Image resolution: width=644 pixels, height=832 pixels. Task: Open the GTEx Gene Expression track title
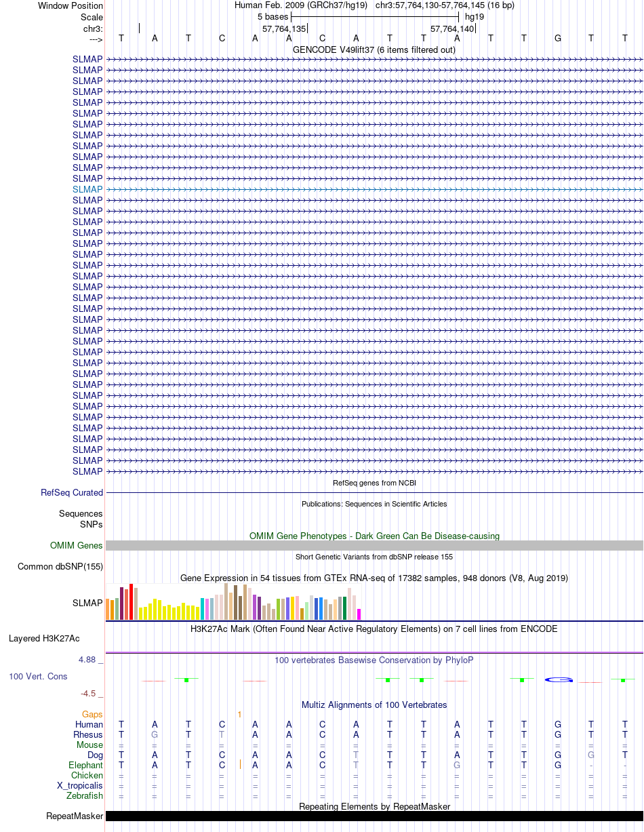pos(374,578)
